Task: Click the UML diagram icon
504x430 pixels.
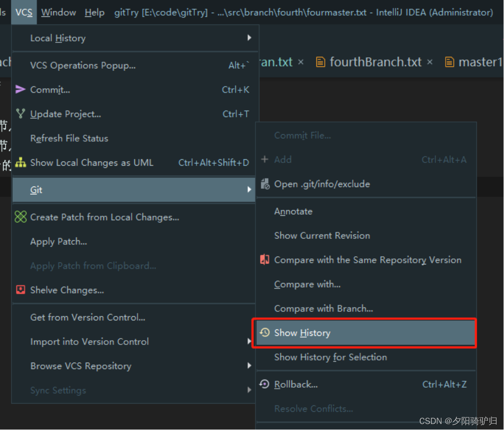Action: coord(20,162)
